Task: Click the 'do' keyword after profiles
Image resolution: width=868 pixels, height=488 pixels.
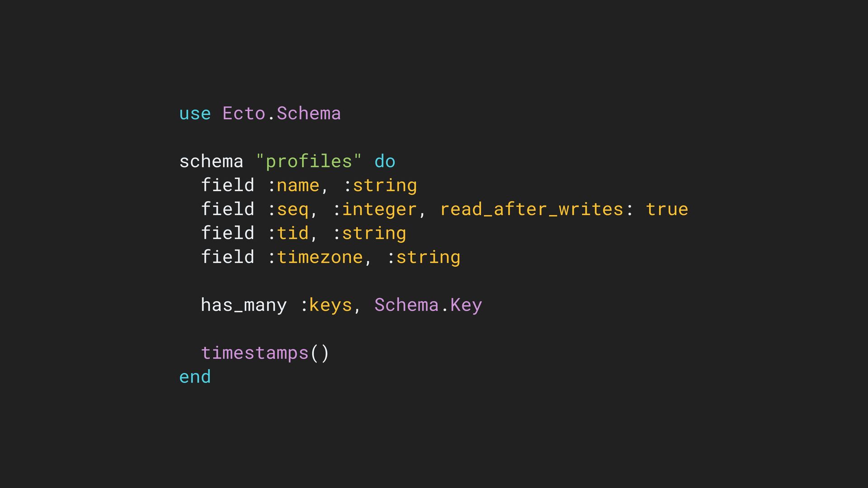Action: click(385, 161)
